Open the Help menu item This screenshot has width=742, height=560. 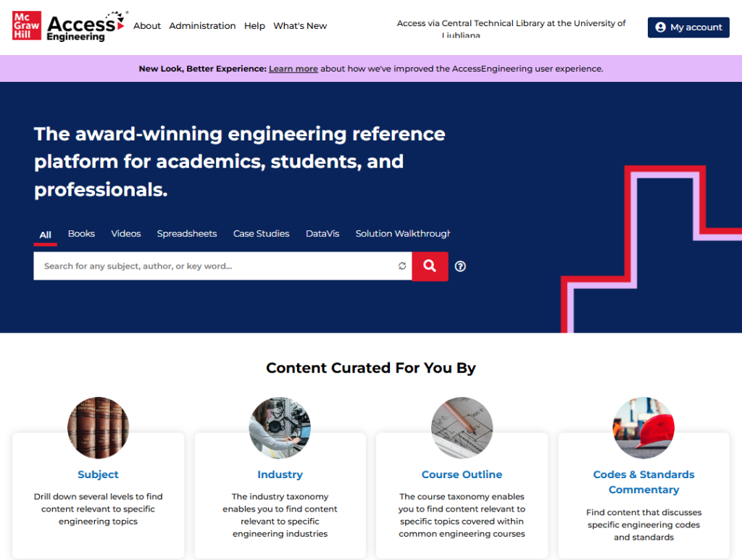[x=254, y=26]
